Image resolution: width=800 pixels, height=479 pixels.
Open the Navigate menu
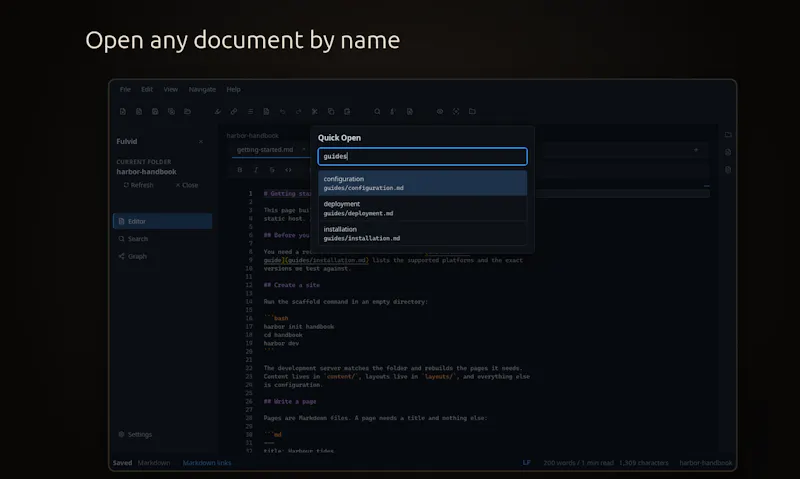[202, 89]
